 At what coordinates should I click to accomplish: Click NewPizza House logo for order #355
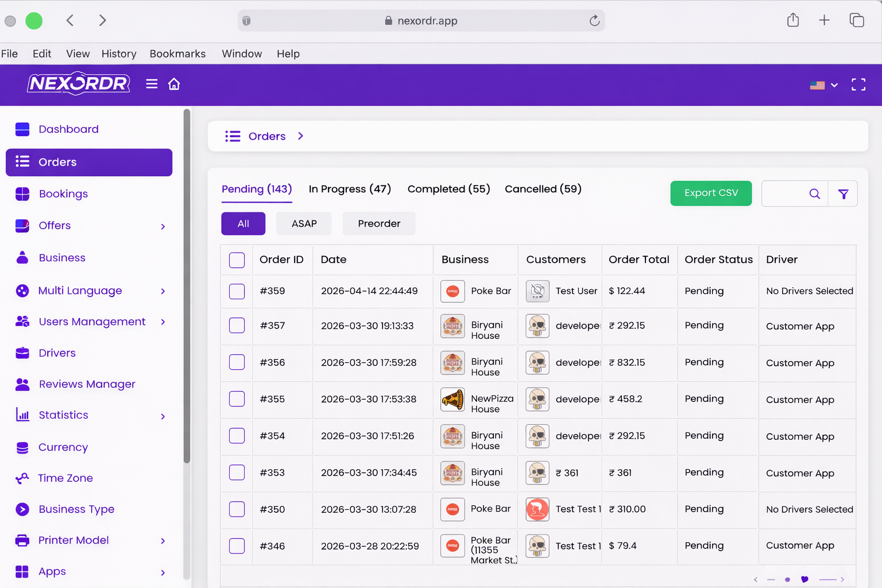pos(452,399)
